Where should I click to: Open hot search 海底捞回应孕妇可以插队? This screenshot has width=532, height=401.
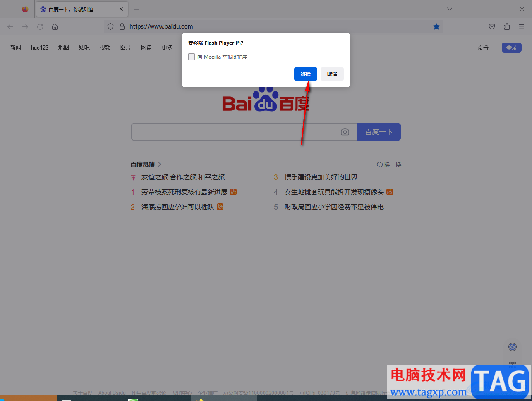point(178,207)
